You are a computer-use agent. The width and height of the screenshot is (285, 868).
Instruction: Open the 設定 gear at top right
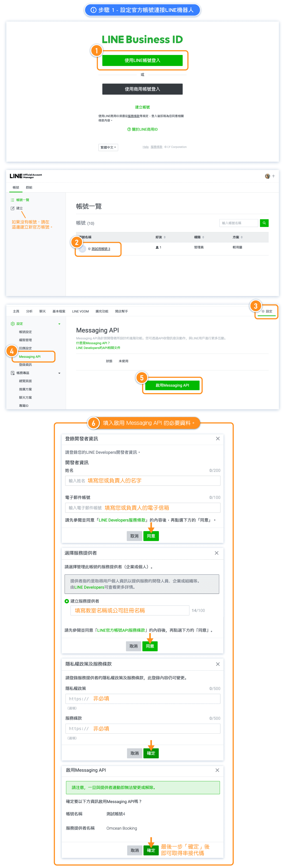click(x=267, y=311)
